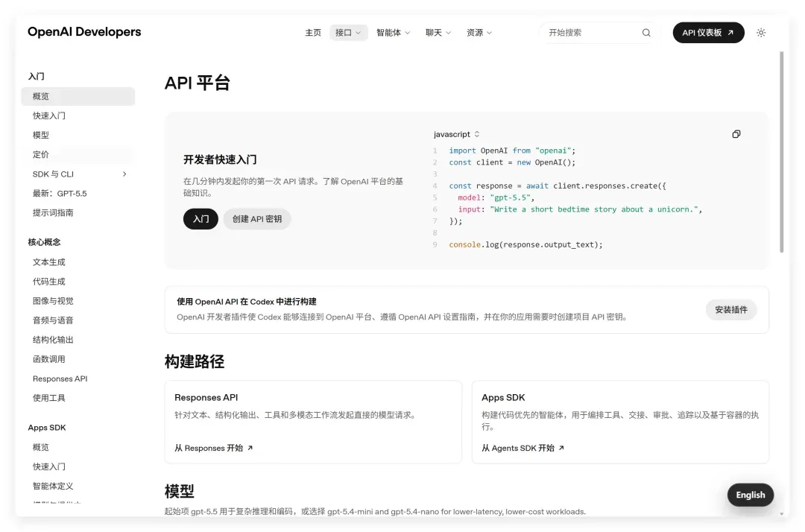Click the 创建 API 密钥 button
This screenshot has width=805, height=532.
(256, 219)
